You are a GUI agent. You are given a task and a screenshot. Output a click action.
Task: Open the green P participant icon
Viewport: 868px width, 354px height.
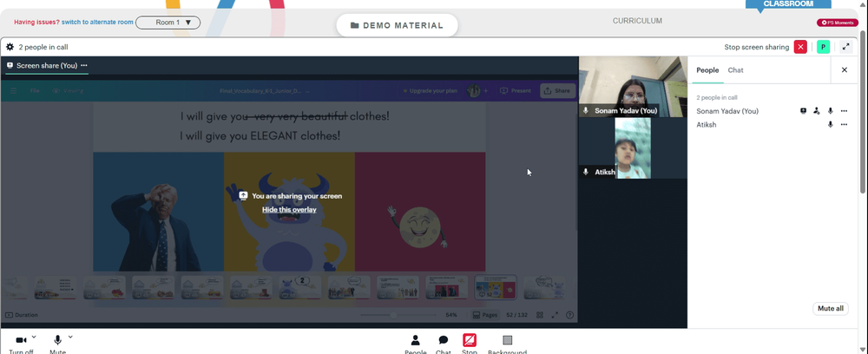[x=823, y=47]
